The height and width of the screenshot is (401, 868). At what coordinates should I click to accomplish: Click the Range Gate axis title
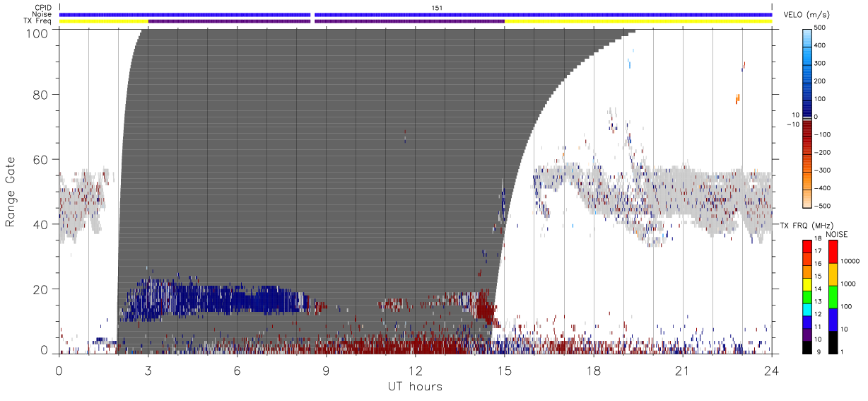11,192
